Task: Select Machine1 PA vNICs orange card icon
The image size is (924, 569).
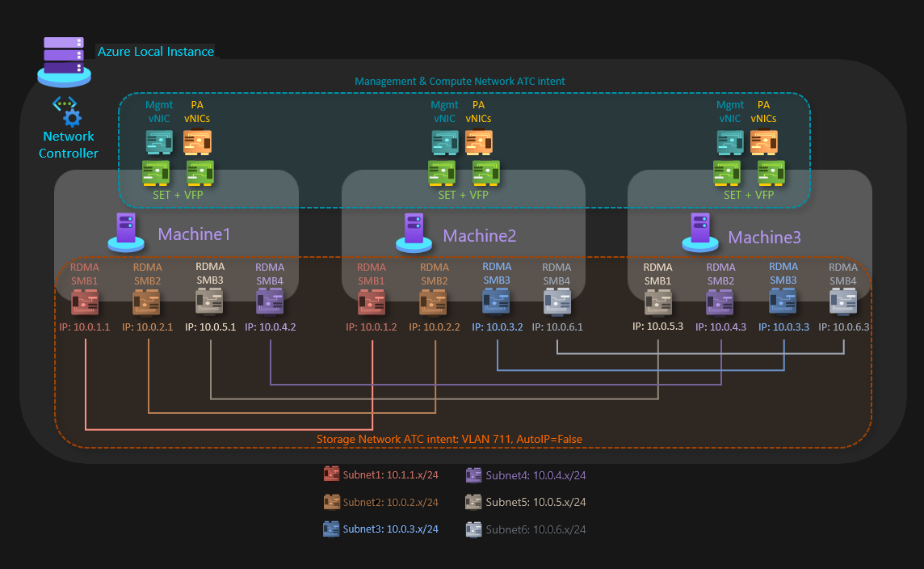Action: coord(197,143)
